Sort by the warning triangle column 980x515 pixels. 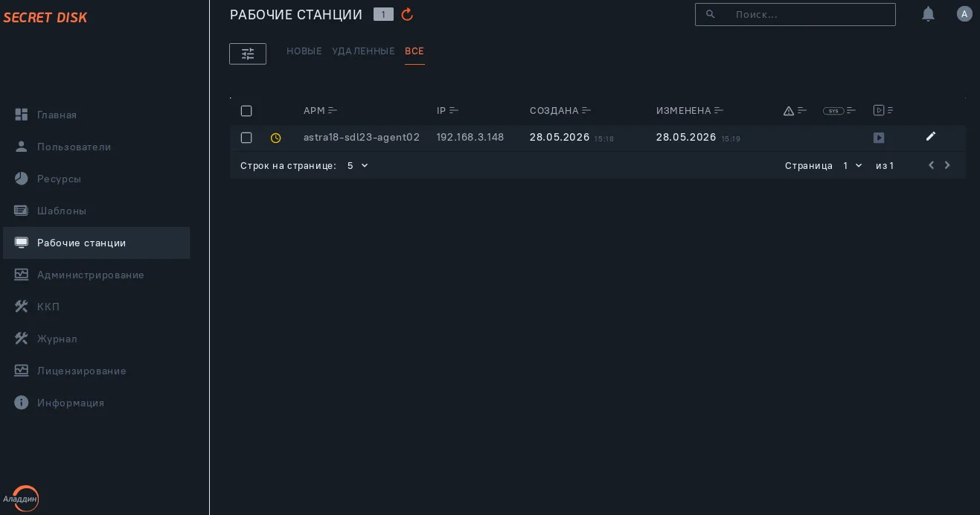tap(795, 111)
